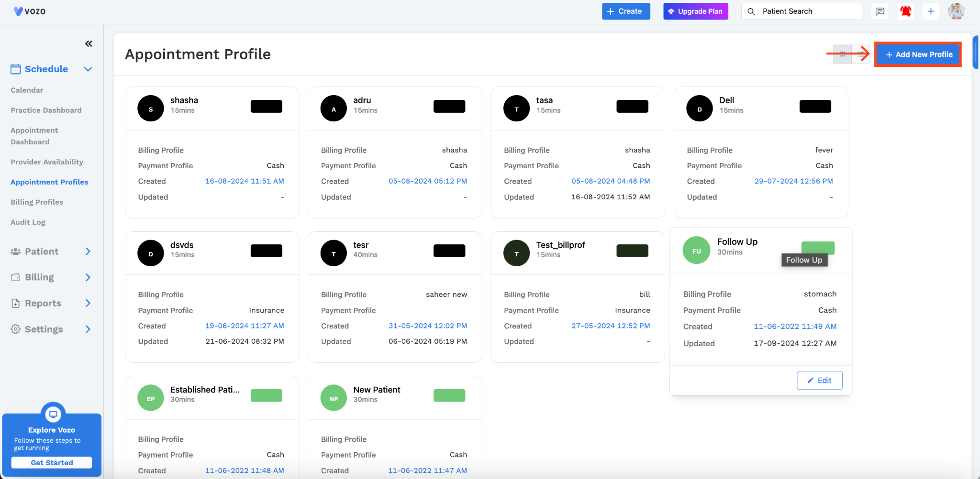The width and height of the screenshot is (980, 479).
Task: Click the tasa profile avatar
Action: [x=517, y=109]
